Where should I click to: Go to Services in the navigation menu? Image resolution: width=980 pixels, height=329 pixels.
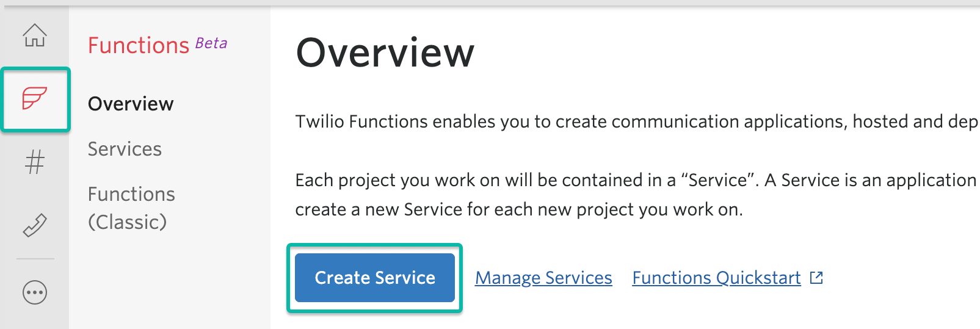[x=125, y=149]
